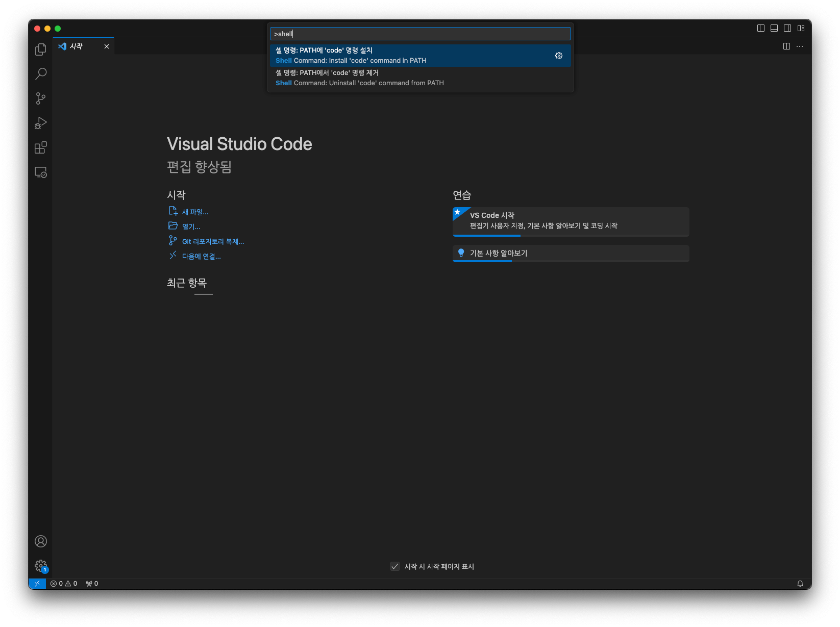Screen dimensions: 840x627
Task: Choose Install 'code' command in PATH
Action: (421, 56)
